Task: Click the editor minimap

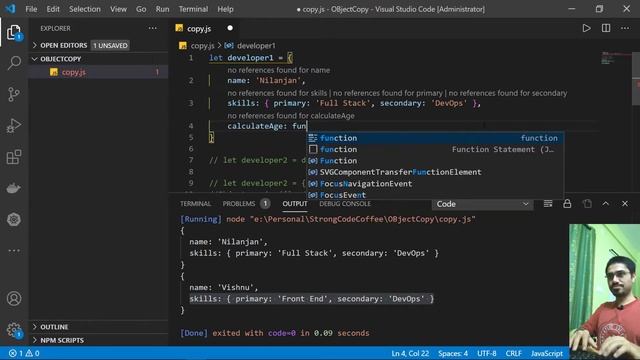Action: (616, 58)
